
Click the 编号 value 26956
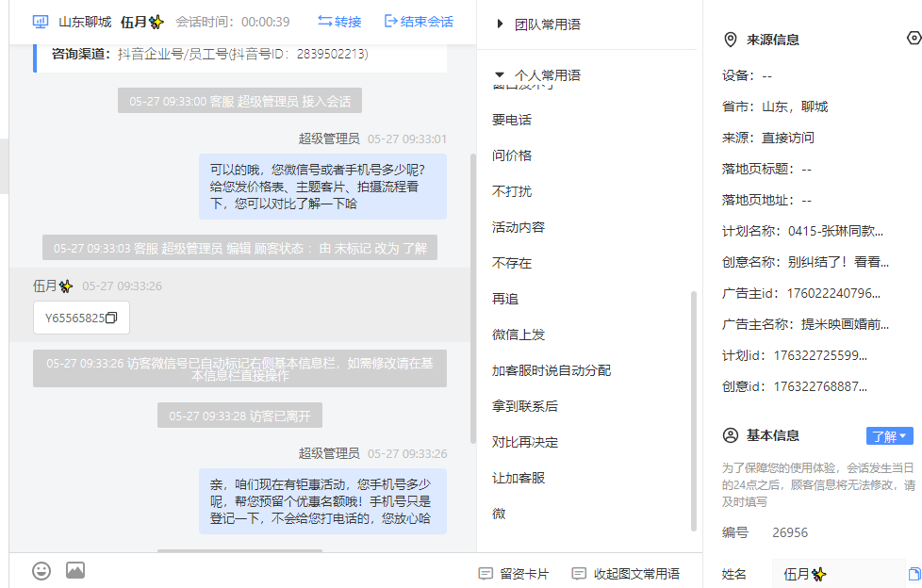click(790, 532)
